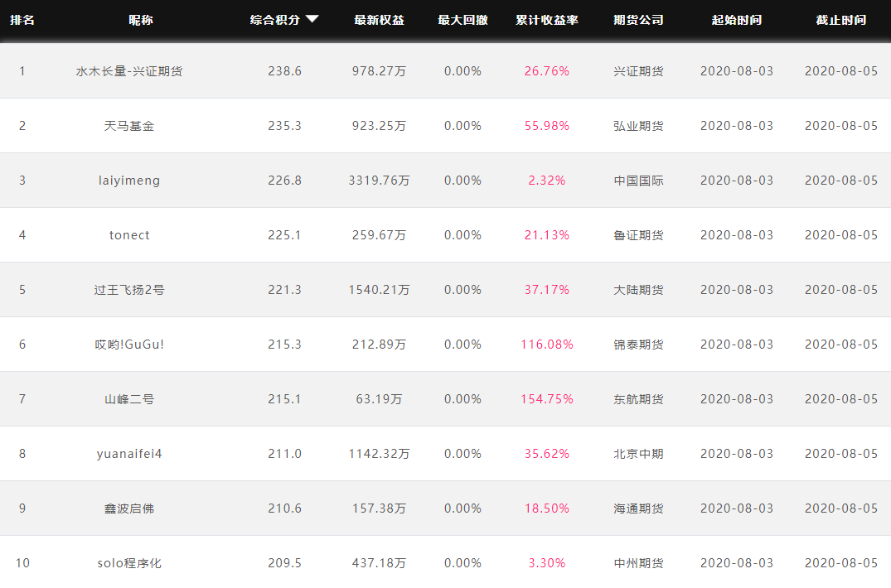
Task: Click company 弘业期货
Action: (x=638, y=125)
